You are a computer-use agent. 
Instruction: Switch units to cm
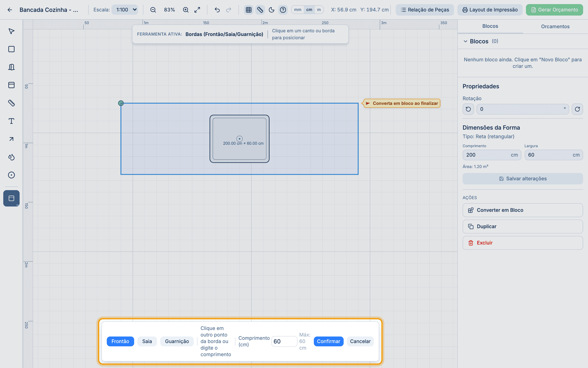pos(309,10)
